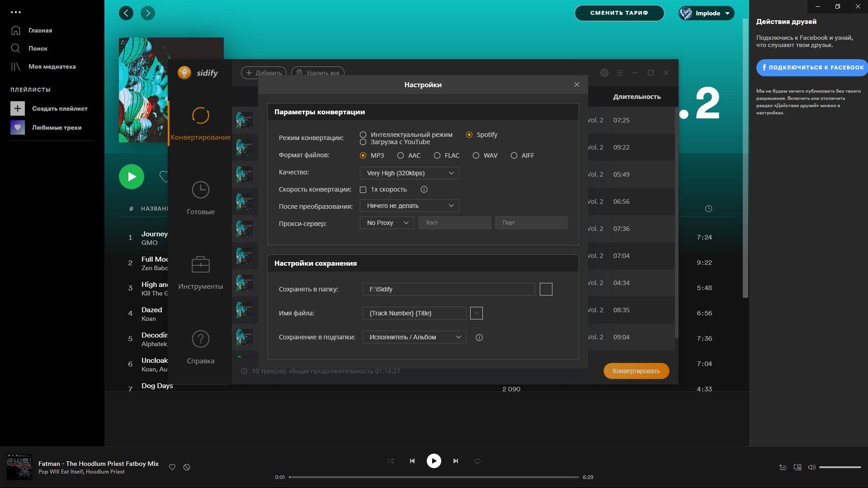This screenshot has height=488, width=868.
Task: Skip to next track in player bar
Action: click(456, 461)
